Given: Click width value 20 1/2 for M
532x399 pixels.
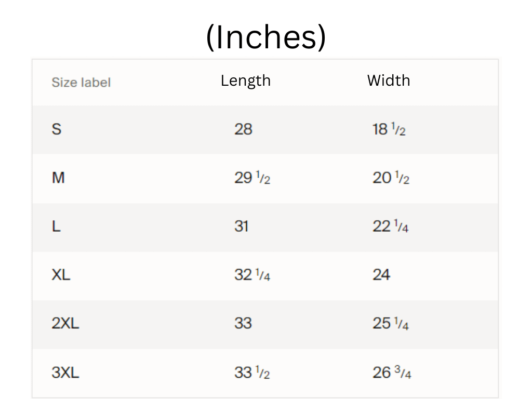Looking at the screenshot, I should 391,178.
